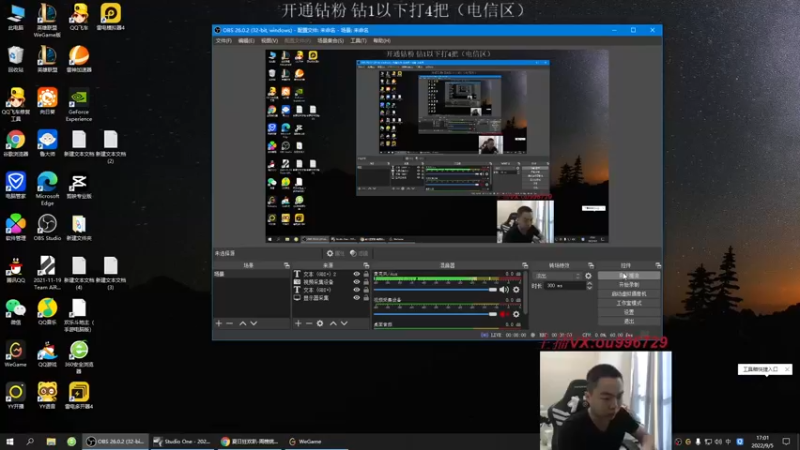The image size is (800, 450).
Task: Add a new scene with plus icon
Action: [218, 323]
